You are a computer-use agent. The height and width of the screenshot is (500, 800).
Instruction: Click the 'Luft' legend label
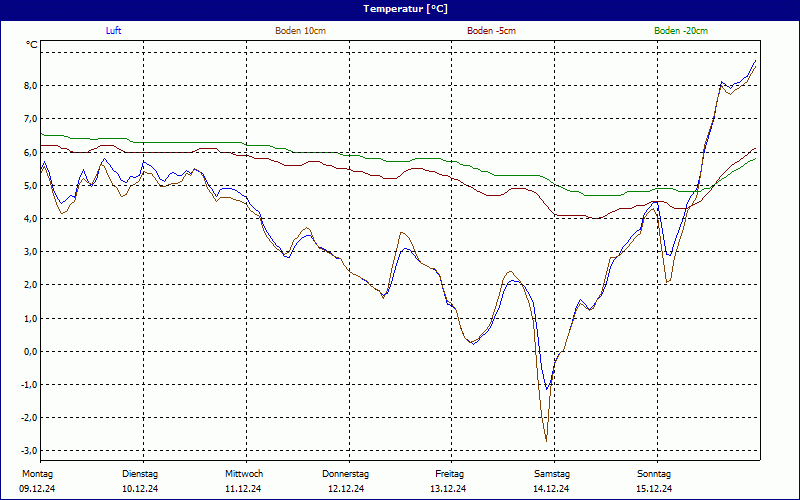tap(113, 31)
